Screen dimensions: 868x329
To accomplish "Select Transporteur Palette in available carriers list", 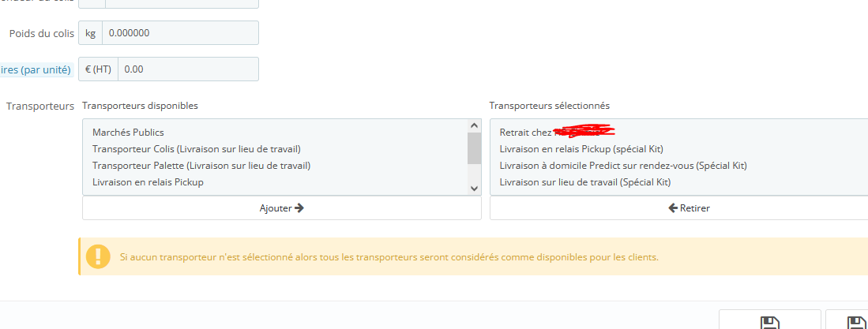I will tap(201, 166).
